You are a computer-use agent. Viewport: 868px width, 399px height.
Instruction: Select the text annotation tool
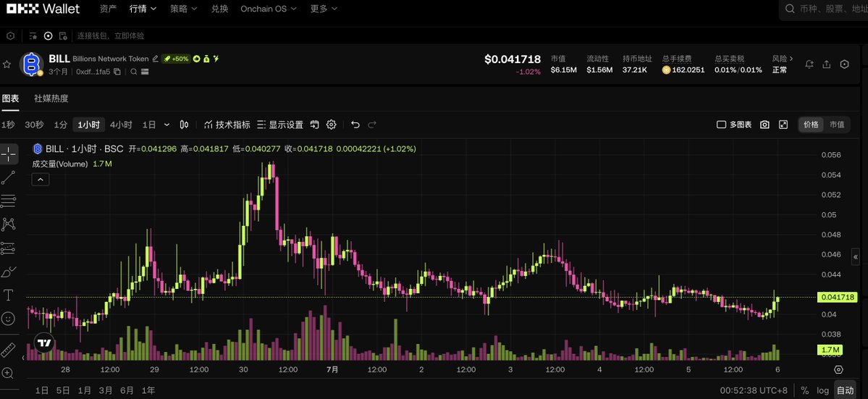pos(8,295)
